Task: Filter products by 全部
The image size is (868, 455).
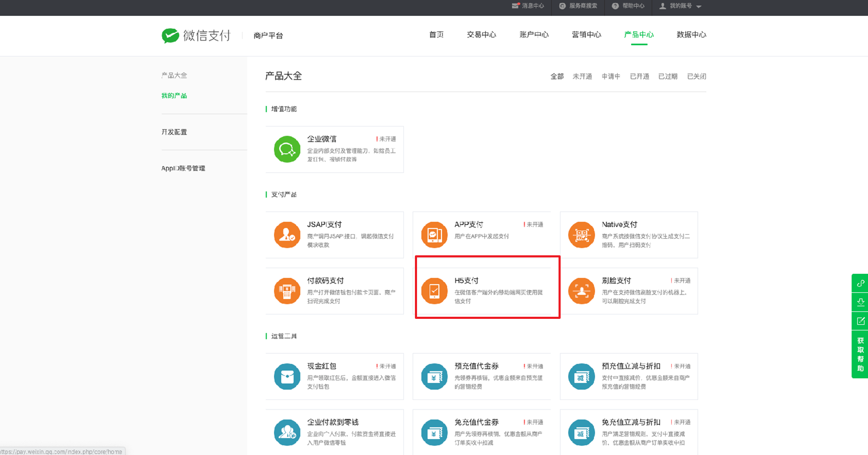Action: coord(557,76)
